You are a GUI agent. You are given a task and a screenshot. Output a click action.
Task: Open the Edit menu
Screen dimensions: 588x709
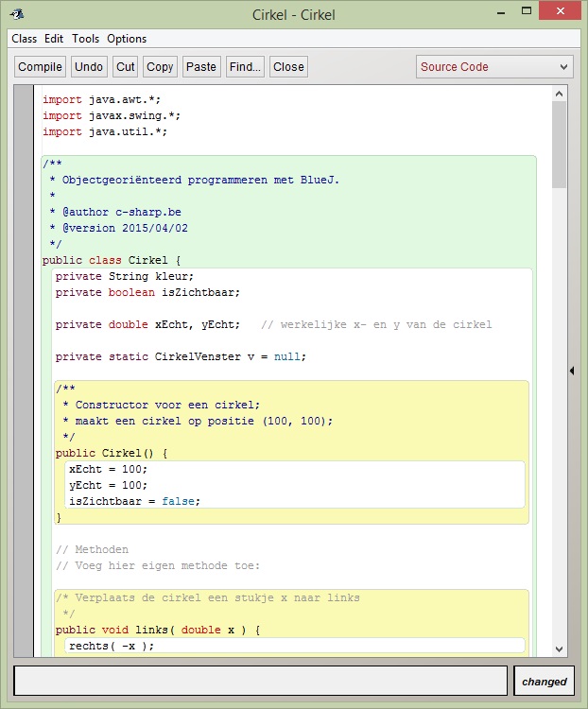54,39
